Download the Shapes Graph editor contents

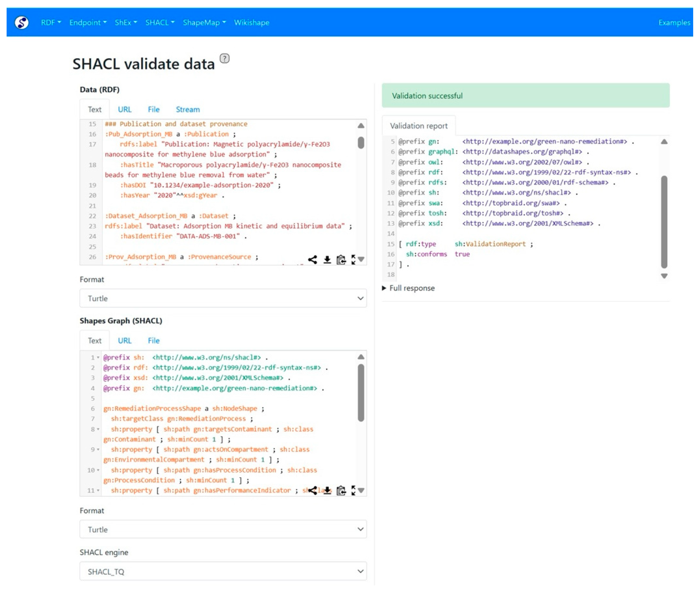pos(327,490)
